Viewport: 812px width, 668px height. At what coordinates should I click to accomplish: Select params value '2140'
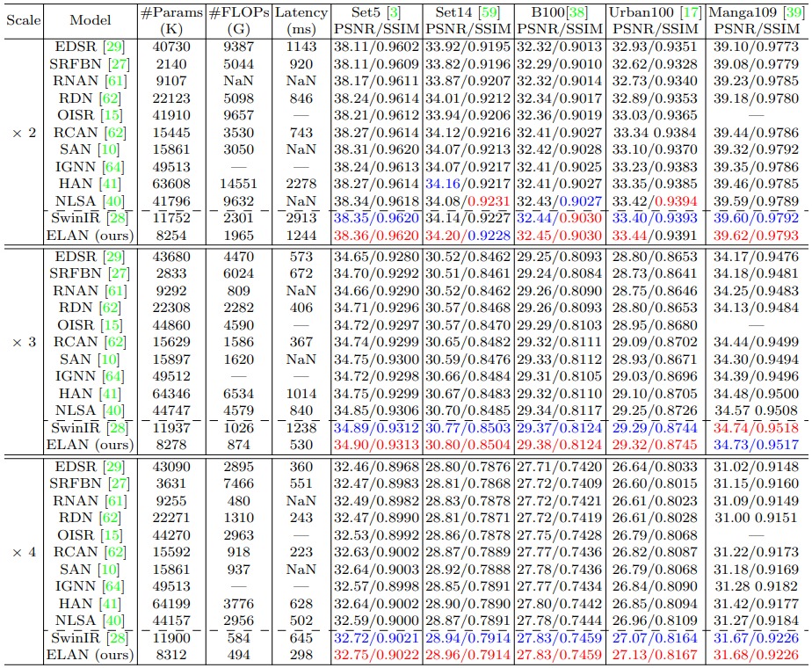171,64
